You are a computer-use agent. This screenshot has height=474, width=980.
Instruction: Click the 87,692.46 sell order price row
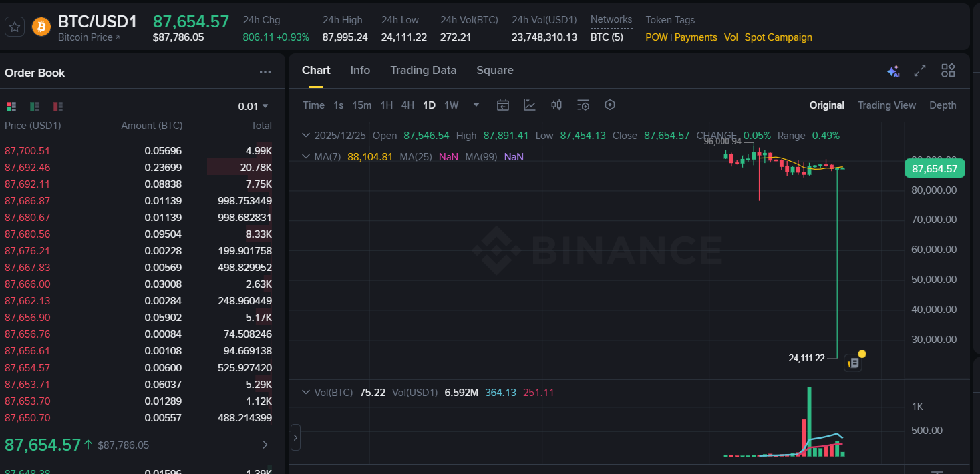(x=27, y=168)
